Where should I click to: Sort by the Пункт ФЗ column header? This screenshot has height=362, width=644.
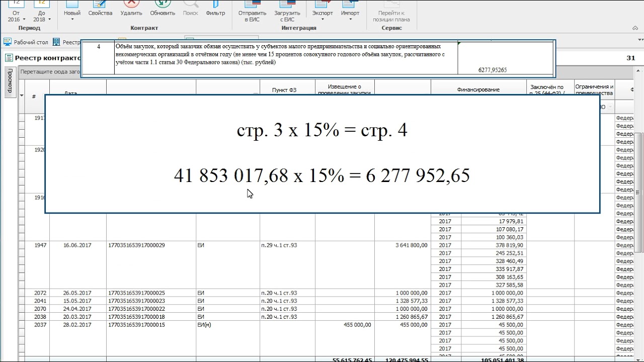point(284,90)
